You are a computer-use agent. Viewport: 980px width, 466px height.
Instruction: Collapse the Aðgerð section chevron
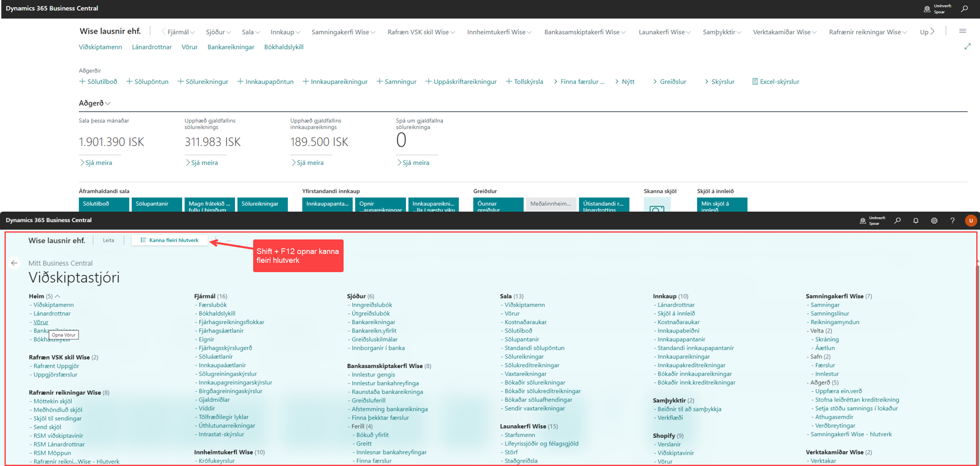(x=108, y=104)
